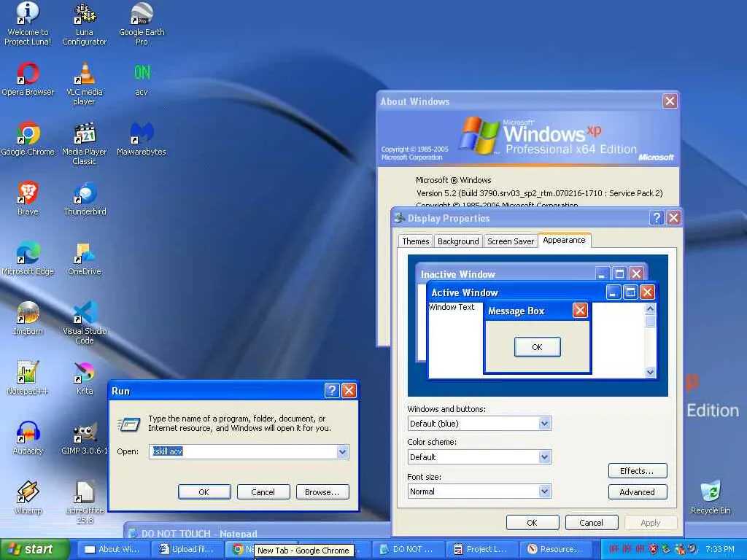Viewport: 747px width, 560px height.
Task: Close the About Windows dialog
Action: click(x=670, y=101)
